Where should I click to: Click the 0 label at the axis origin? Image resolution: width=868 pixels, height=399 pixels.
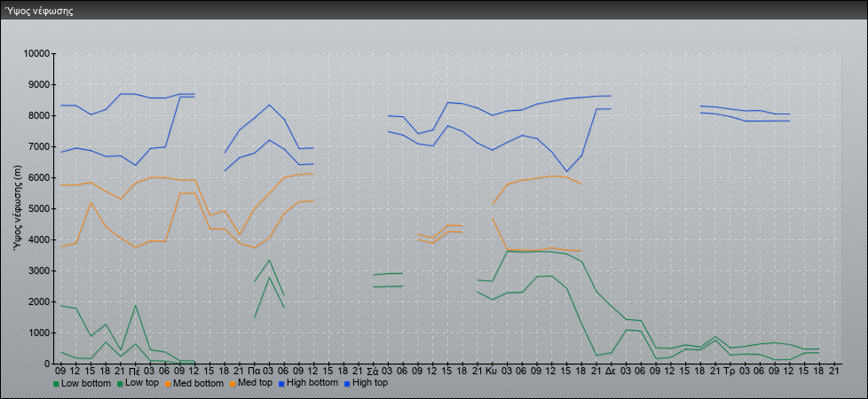point(48,364)
